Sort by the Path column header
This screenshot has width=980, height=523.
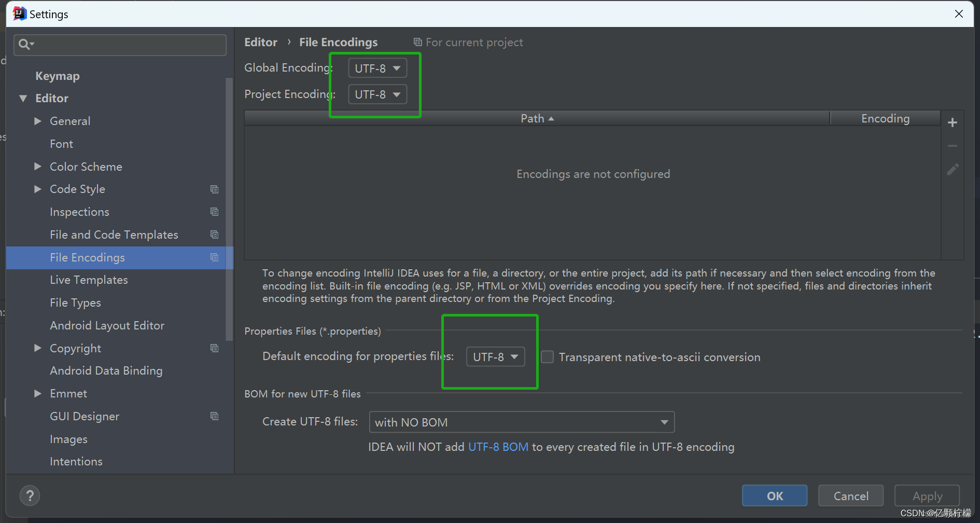537,118
